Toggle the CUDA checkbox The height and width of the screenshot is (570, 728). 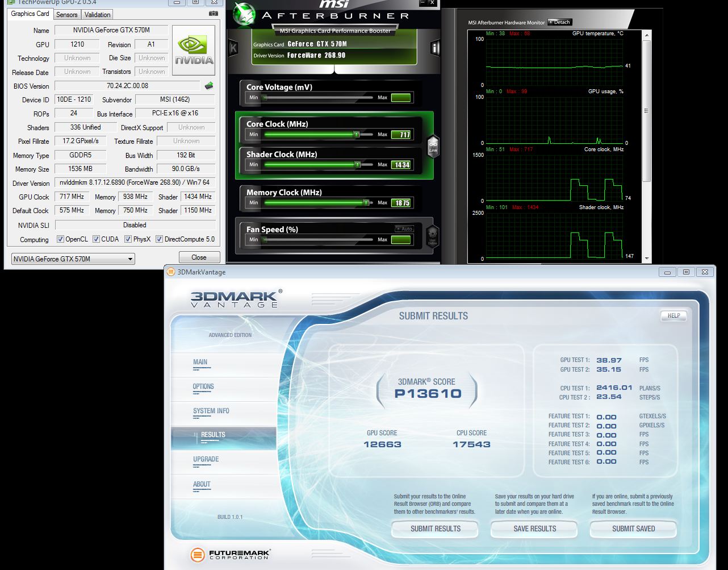pyautogui.click(x=96, y=239)
